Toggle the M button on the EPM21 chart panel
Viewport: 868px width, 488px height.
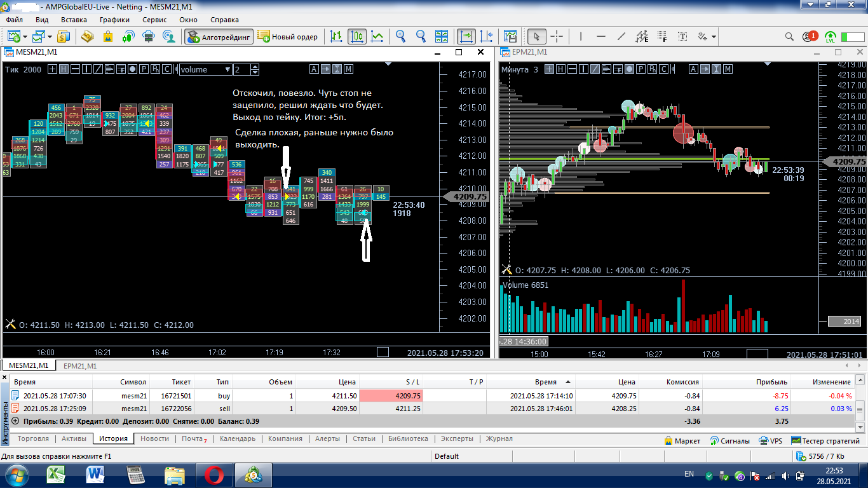728,69
